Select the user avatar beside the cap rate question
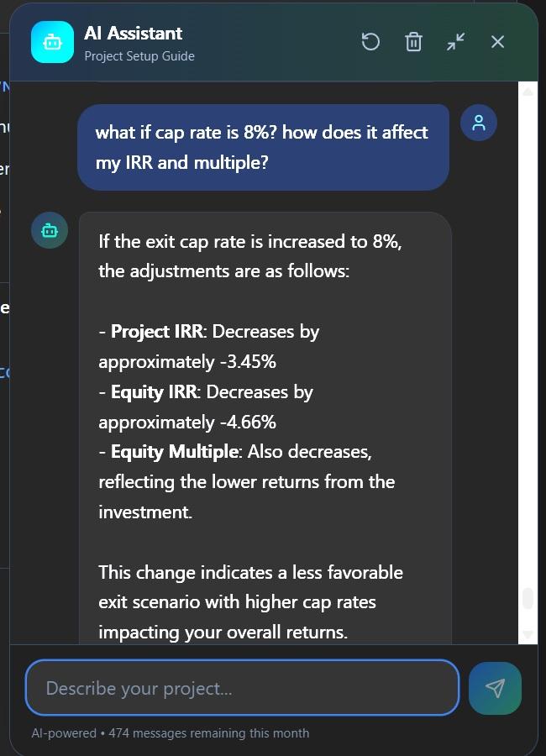Image resolution: width=546 pixels, height=756 pixels. coord(479,123)
